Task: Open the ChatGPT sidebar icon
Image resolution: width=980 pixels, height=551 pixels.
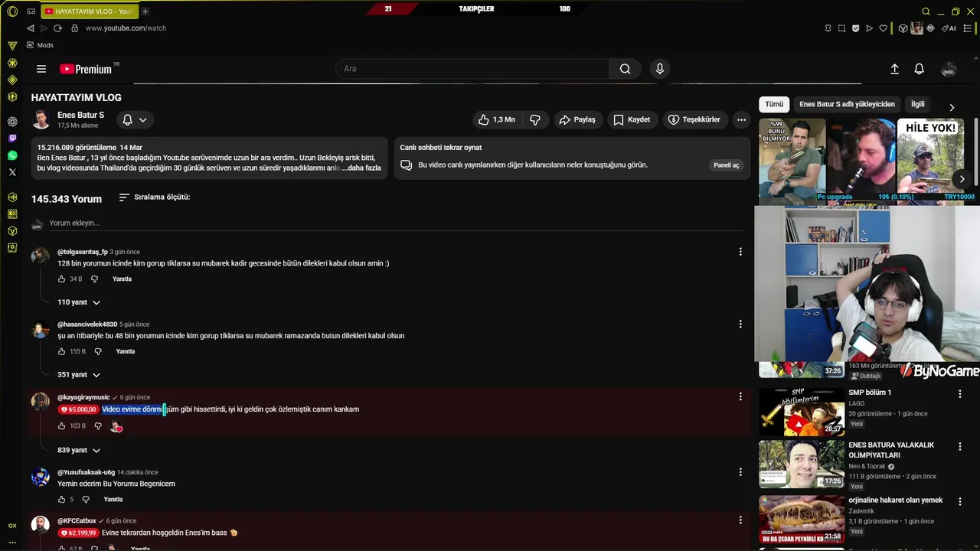Action: point(12,122)
